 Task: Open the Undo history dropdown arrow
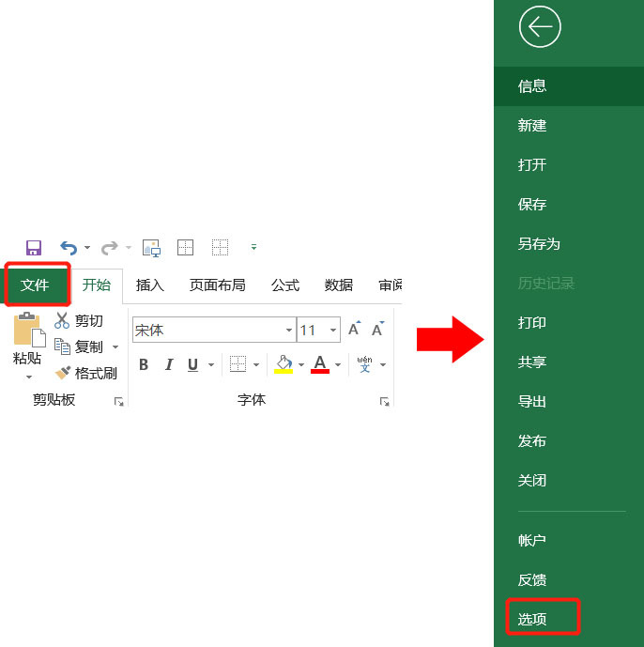(87, 248)
